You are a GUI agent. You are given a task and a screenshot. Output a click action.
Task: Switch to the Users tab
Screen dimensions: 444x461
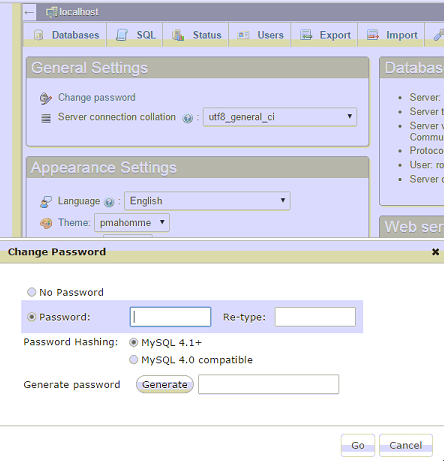pos(260,35)
